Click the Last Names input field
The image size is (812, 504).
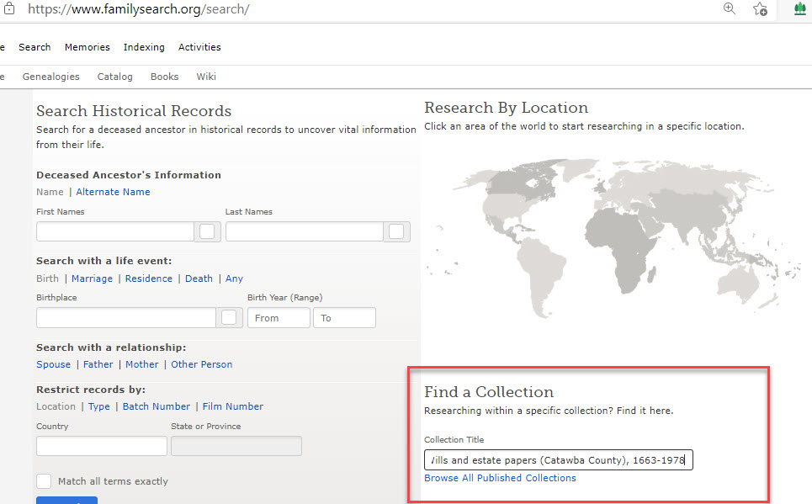(x=304, y=231)
